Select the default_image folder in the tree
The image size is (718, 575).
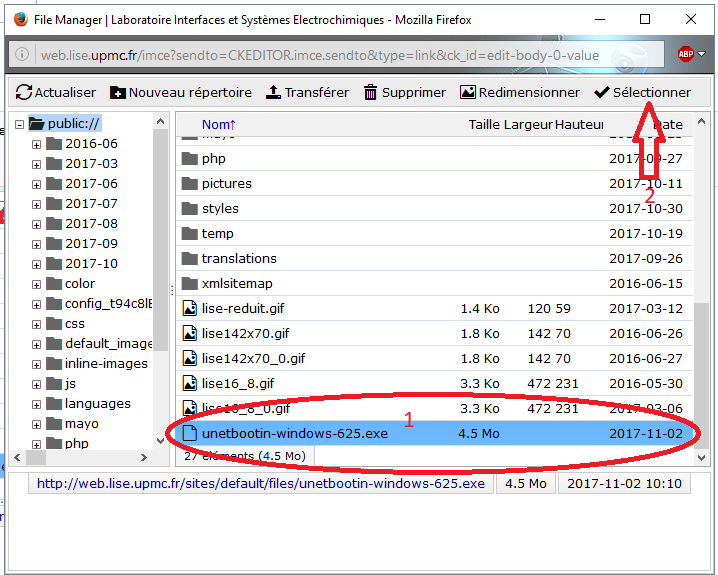109,344
